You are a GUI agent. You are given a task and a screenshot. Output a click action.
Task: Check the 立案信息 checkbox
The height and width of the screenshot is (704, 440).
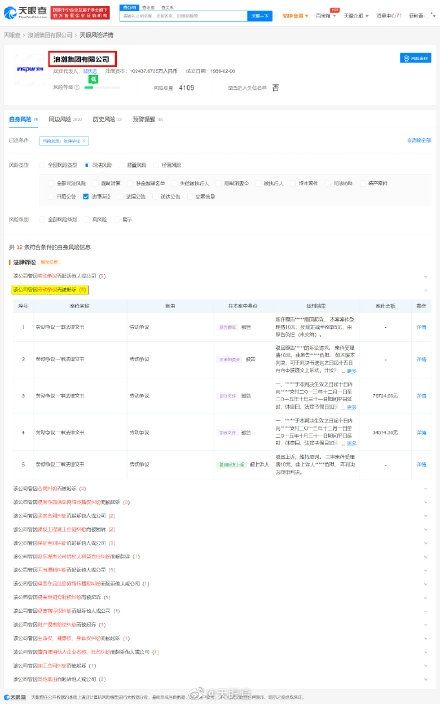pyautogui.click(x=201, y=197)
